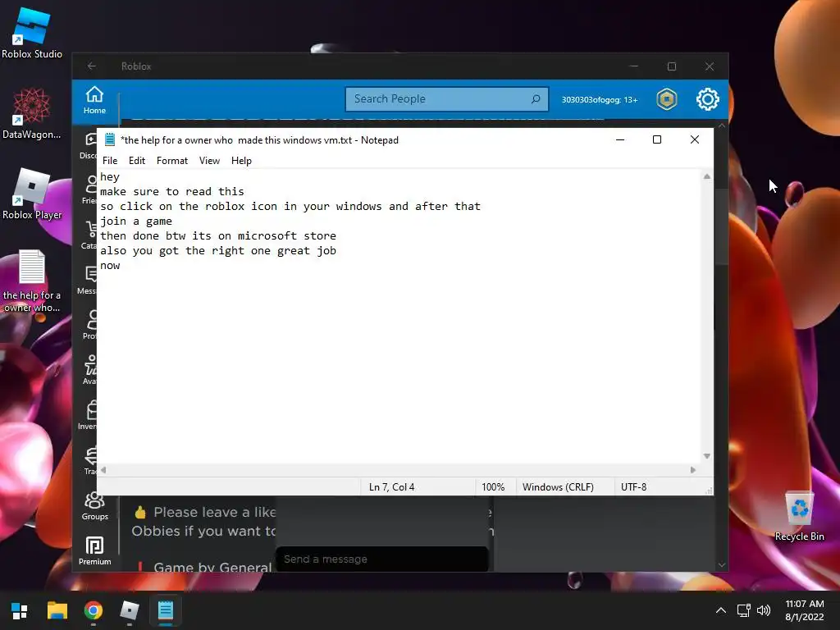Select the help for a owner text file
Image resolution: width=840 pixels, height=630 pixels.
(32, 281)
